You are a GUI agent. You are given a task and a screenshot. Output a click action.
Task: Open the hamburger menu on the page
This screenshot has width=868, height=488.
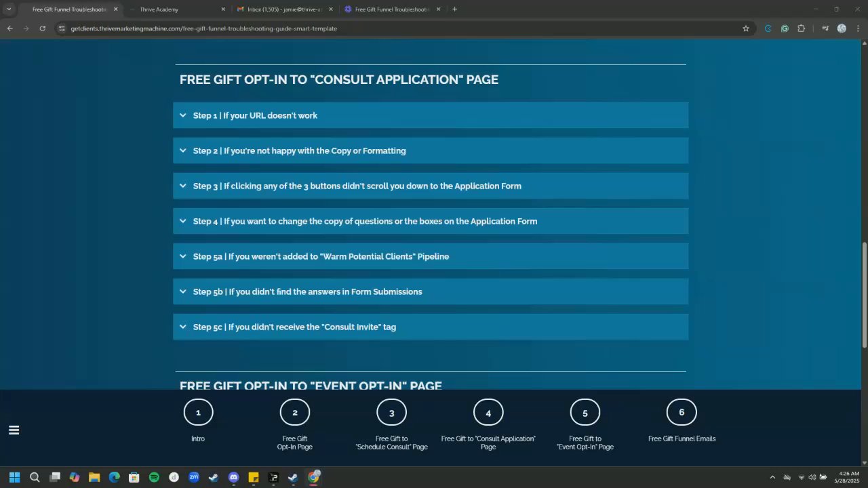click(x=14, y=430)
